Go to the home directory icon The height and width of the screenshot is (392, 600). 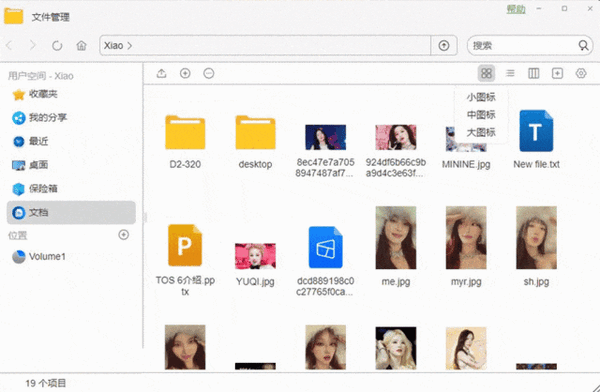click(81, 46)
